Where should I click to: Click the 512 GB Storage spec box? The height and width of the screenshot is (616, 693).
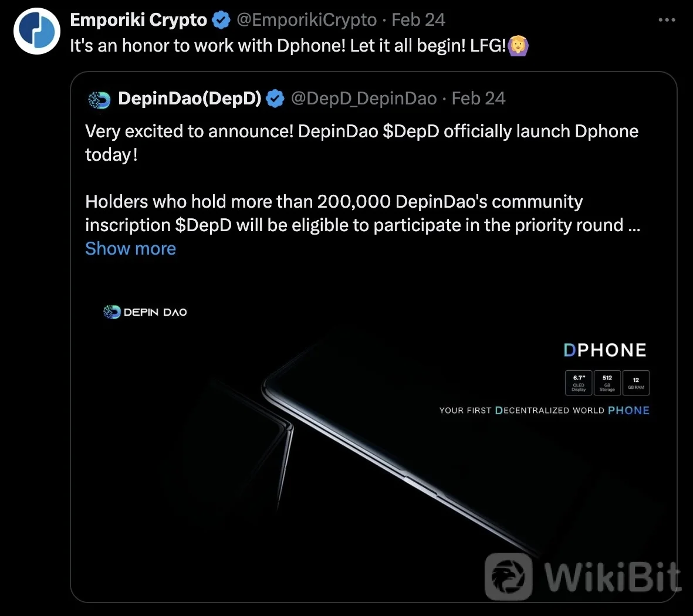tap(607, 383)
